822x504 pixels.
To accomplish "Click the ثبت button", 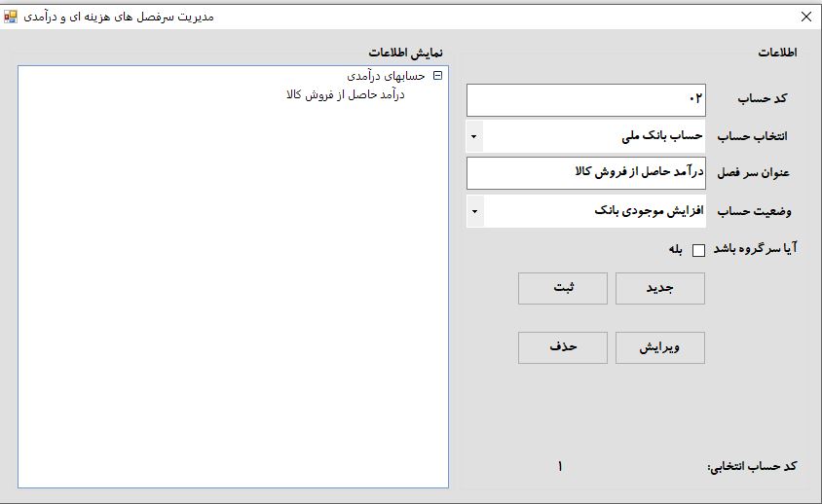I will click(563, 288).
